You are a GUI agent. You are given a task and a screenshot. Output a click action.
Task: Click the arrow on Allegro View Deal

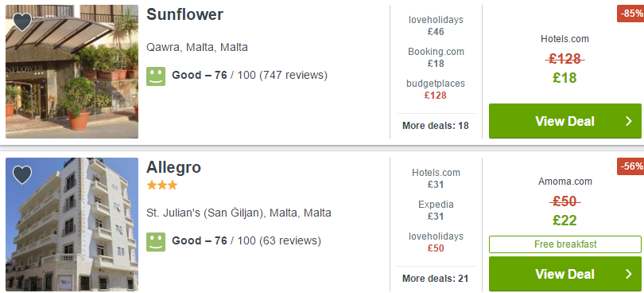point(628,274)
